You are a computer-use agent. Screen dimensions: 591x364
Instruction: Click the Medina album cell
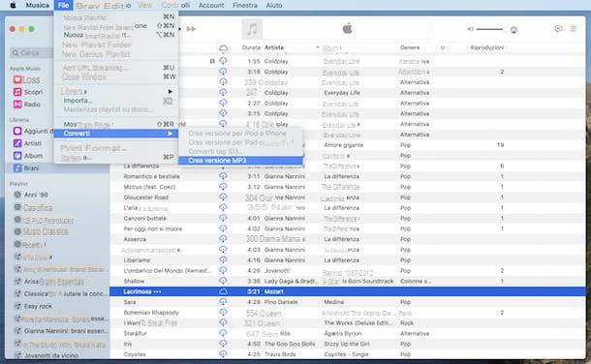coord(333,302)
